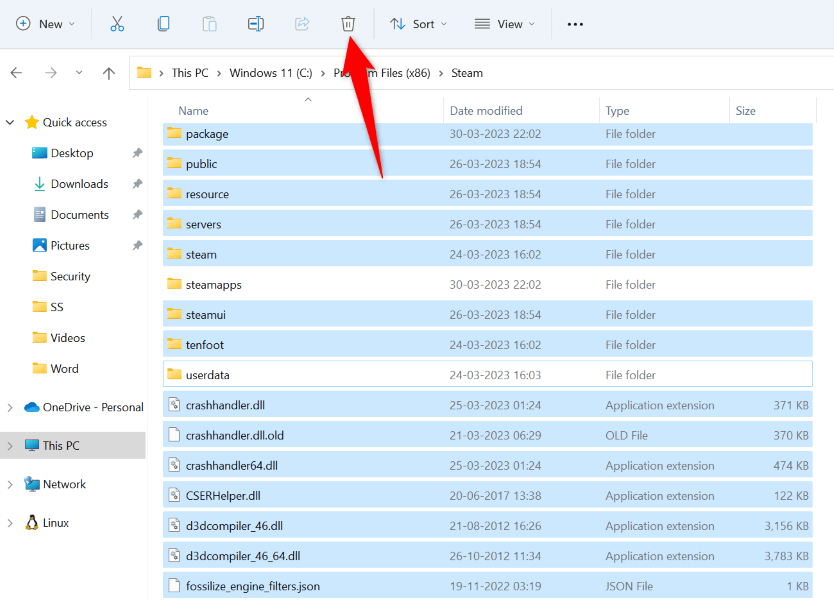Select the crashhandler.dll.old file
The image size is (834, 600).
[235, 436]
